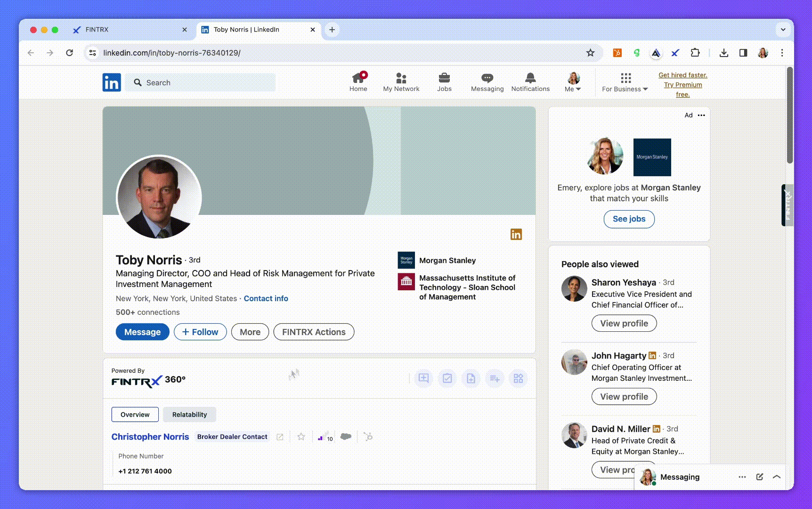Viewport: 812px width, 509px height.
Task: Open Chrome three-dot menu
Action: pos(782,53)
